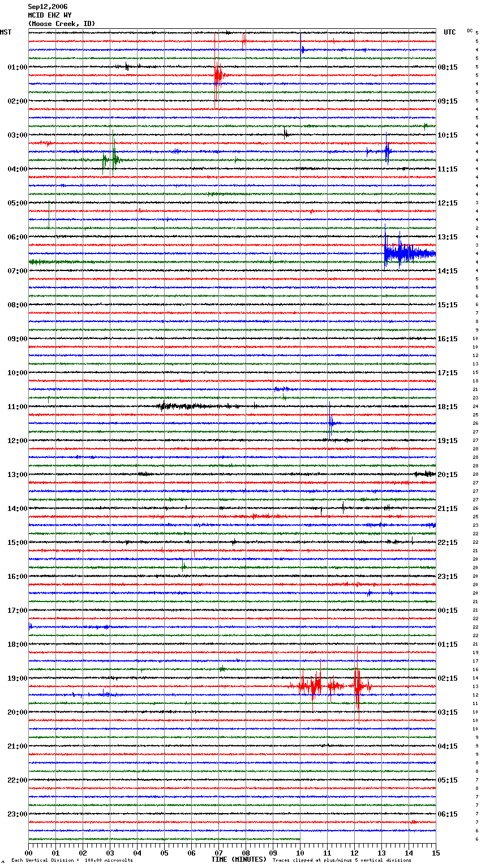Click the 22:15 UTC time label
This screenshot has height=868, width=481.
coord(448,543)
